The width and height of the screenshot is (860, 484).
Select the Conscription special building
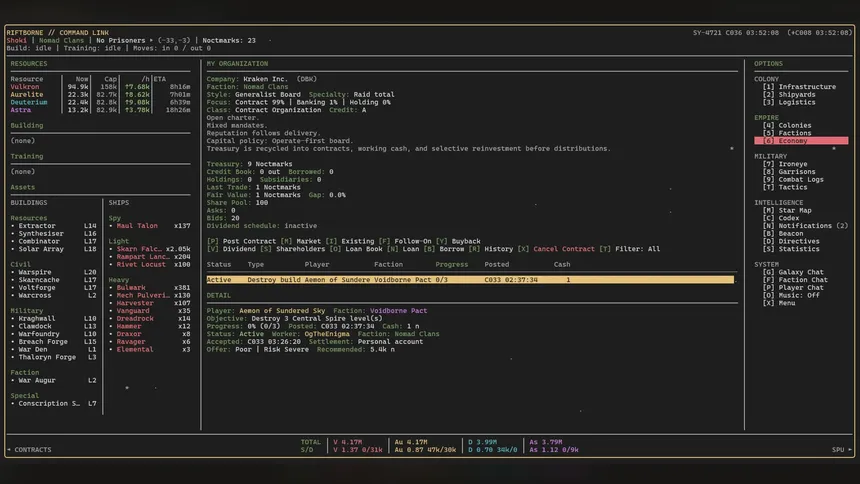pos(54,403)
